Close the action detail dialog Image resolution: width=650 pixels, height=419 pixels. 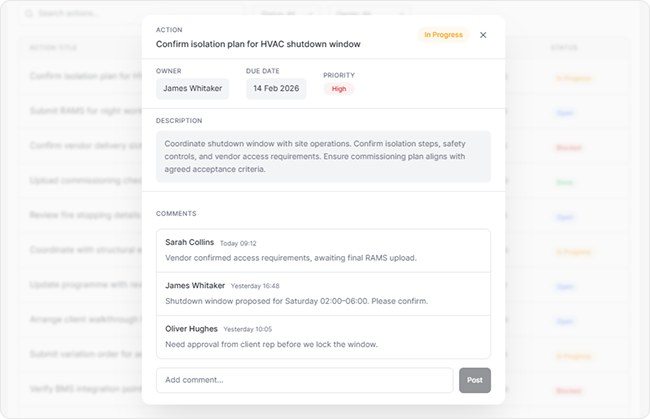pos(483,35)
